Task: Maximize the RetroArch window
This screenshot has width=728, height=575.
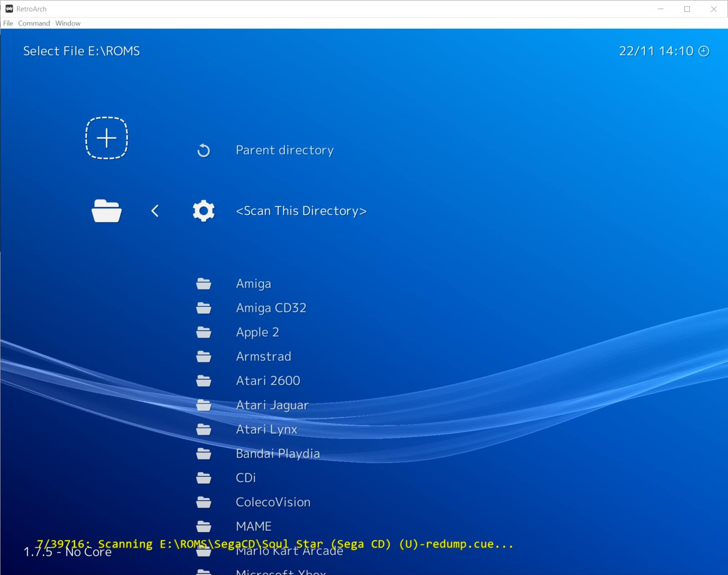Action: coord(687,9)
